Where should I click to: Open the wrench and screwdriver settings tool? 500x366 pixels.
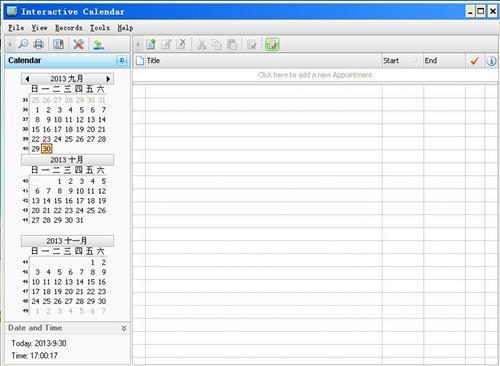78,44
